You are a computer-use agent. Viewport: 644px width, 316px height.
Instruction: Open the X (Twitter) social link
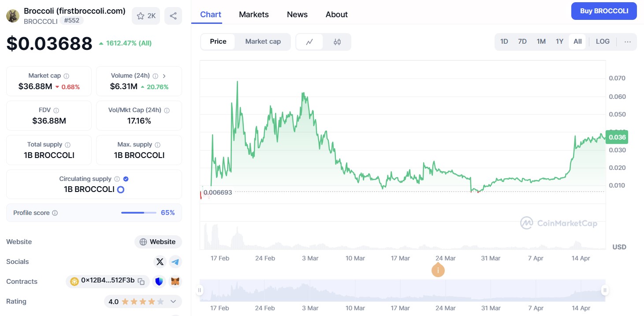(160, 262)
